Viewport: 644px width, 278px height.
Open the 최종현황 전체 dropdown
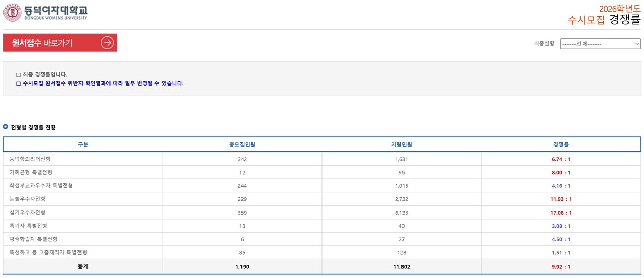pos(601,44)
